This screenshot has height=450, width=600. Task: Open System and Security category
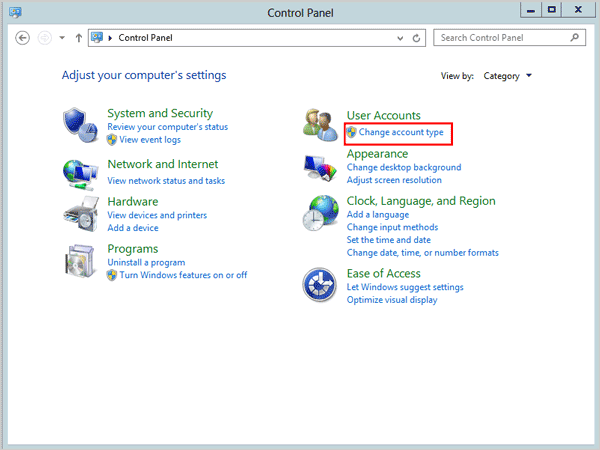click(x=160, y=113)
